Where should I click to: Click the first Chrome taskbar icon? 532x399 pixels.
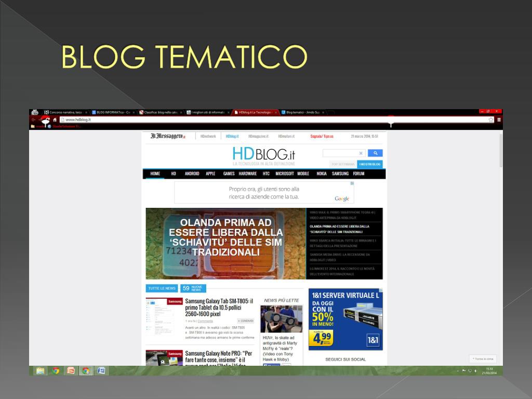coord(56,371)
